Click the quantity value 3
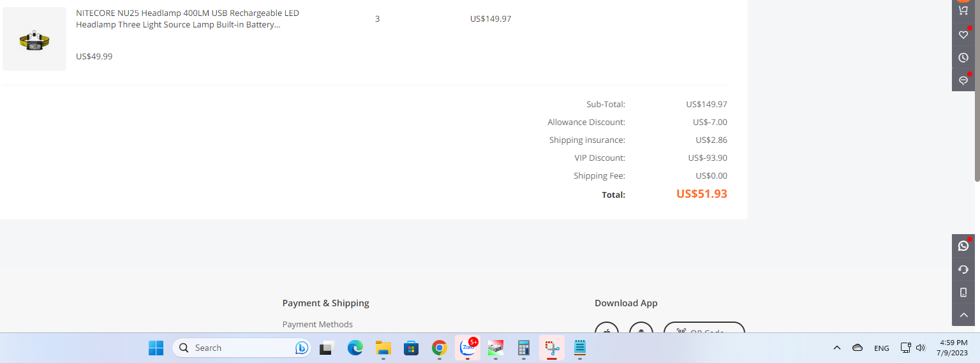 pos(377,19)
